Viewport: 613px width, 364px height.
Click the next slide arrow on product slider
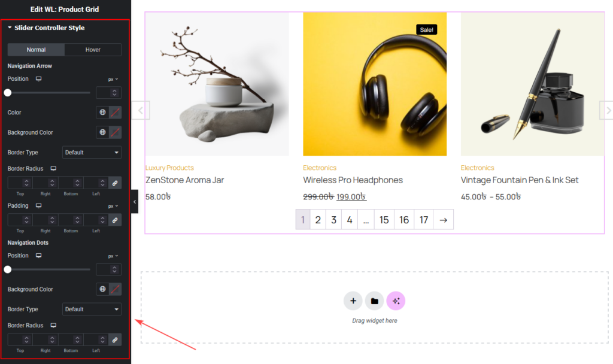click(x=607, y=110)
